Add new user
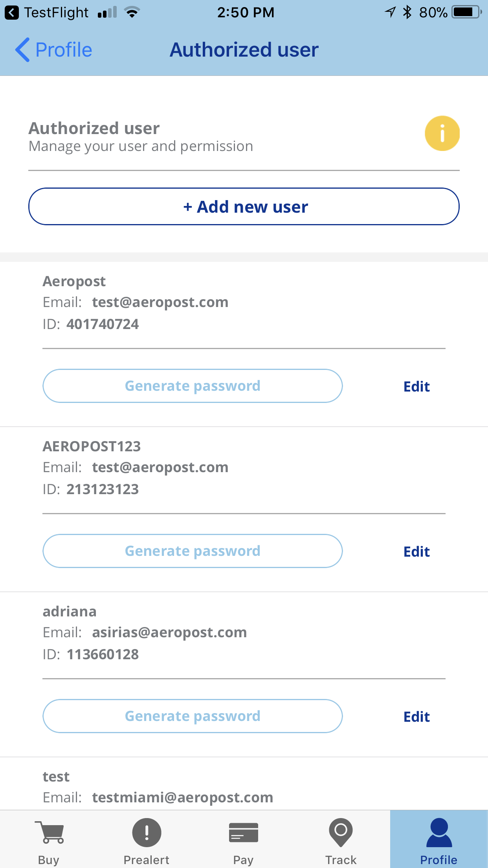Image resolution: width=488 pixels, height=868 pixels. tap(244, 206)
